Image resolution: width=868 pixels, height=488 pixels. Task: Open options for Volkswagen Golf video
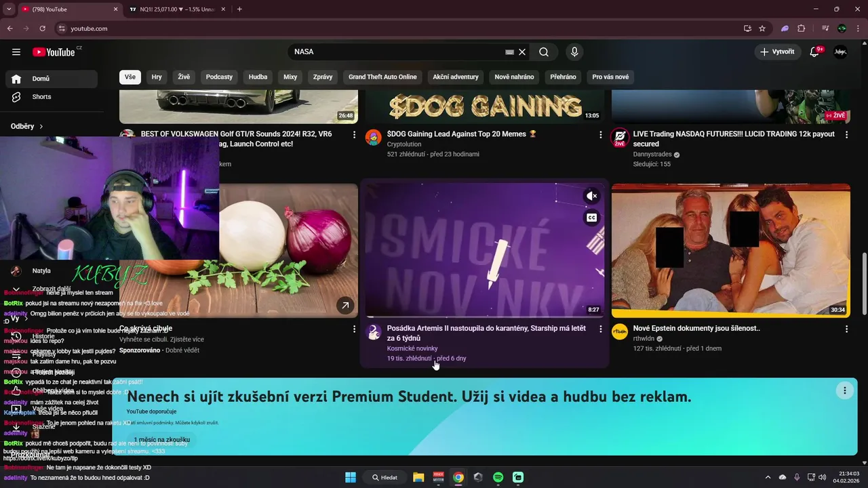coord(353,135)
